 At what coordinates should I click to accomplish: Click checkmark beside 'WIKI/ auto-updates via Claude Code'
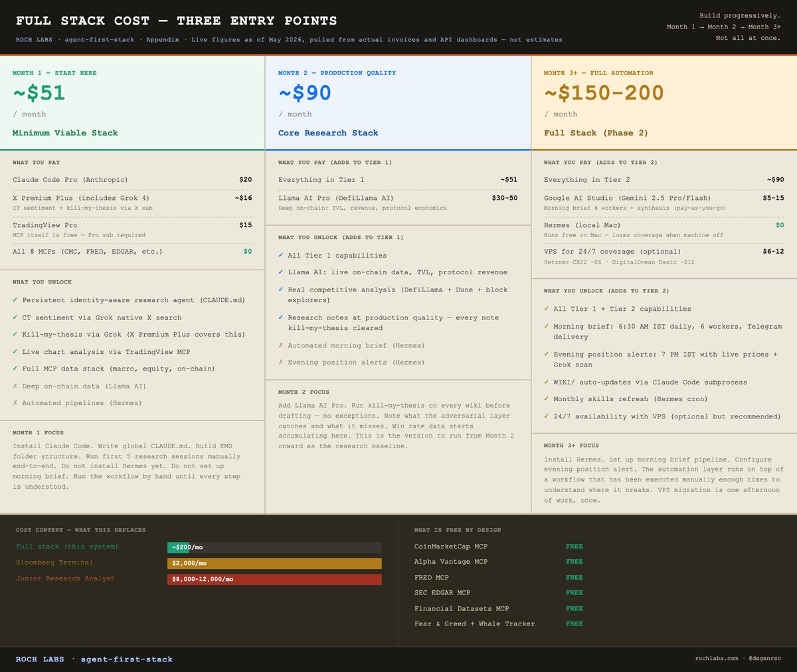click(547, 382)
